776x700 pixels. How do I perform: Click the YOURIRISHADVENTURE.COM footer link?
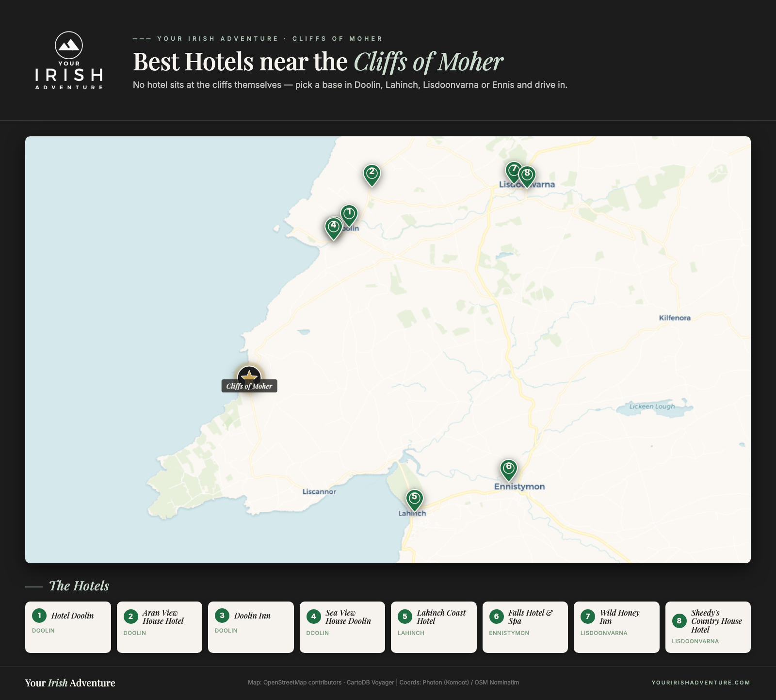tap(701, 683)
